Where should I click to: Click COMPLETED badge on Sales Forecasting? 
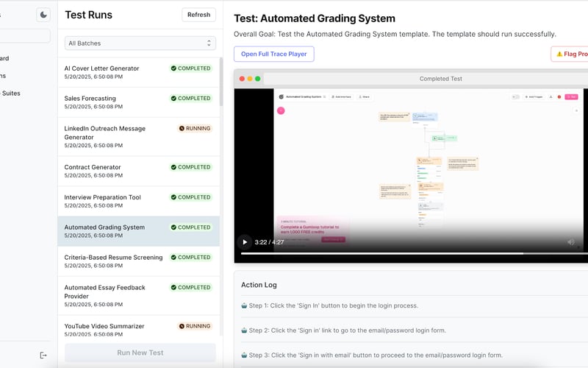[x=191, y=99]
